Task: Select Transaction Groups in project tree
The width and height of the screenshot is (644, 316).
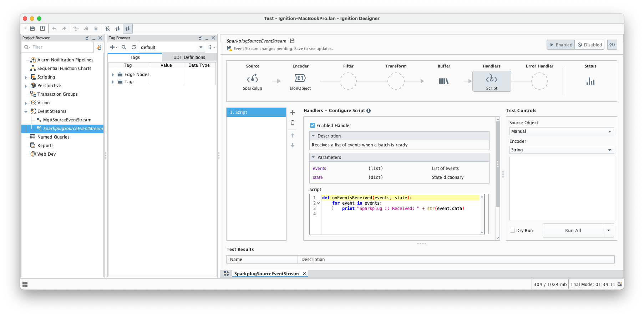Action: [x=57, y=94]
